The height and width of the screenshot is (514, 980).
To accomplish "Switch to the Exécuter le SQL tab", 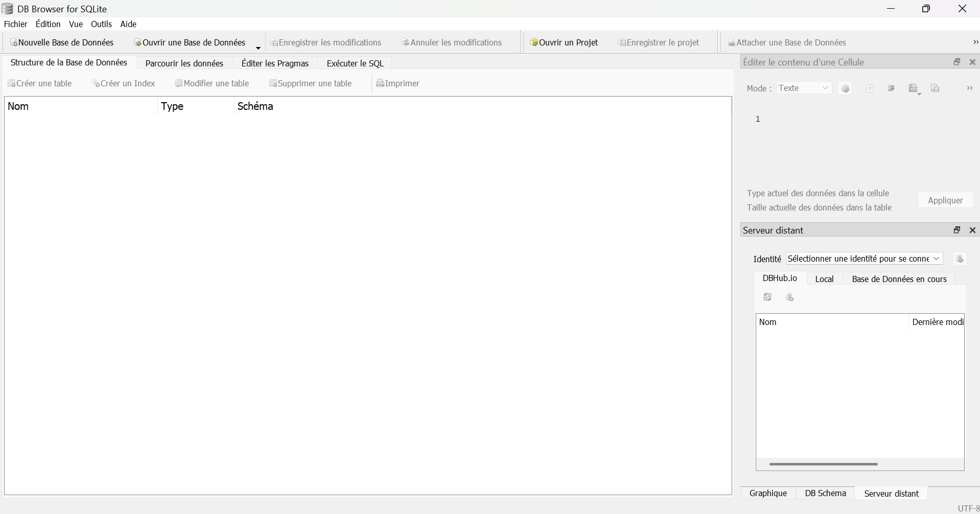I will click(355, 63).
